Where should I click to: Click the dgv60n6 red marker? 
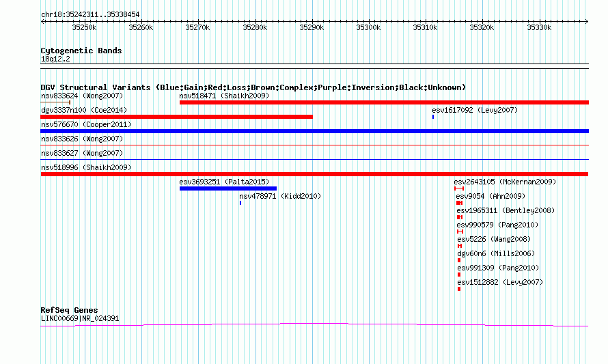[459, 260]
